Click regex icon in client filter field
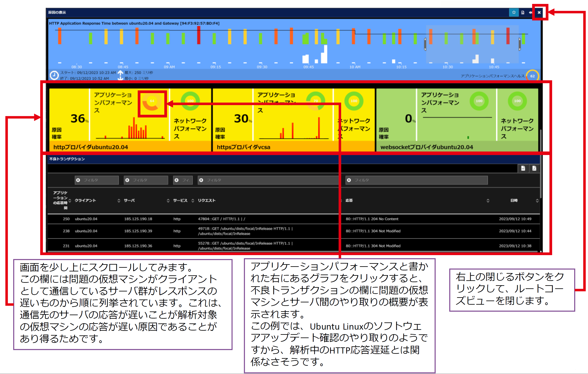Screen dimensions: 588x374 tap(78, 180)
